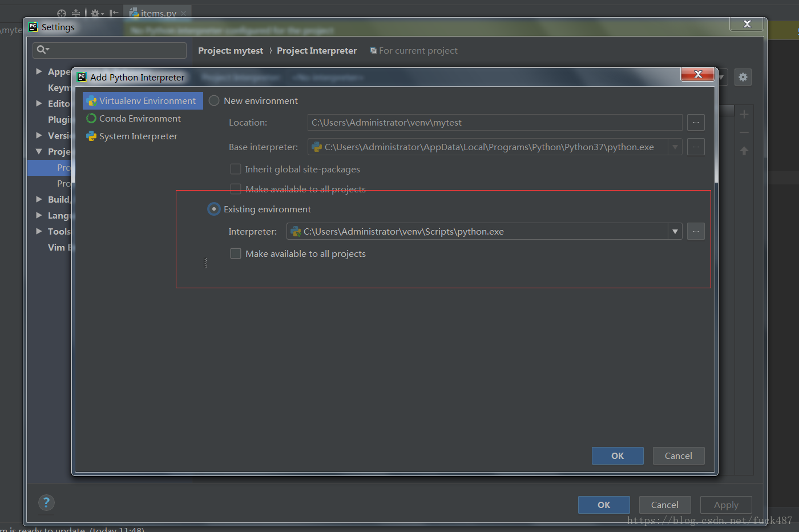Click the Location path input field
The image size is (799, 532).
495,122
